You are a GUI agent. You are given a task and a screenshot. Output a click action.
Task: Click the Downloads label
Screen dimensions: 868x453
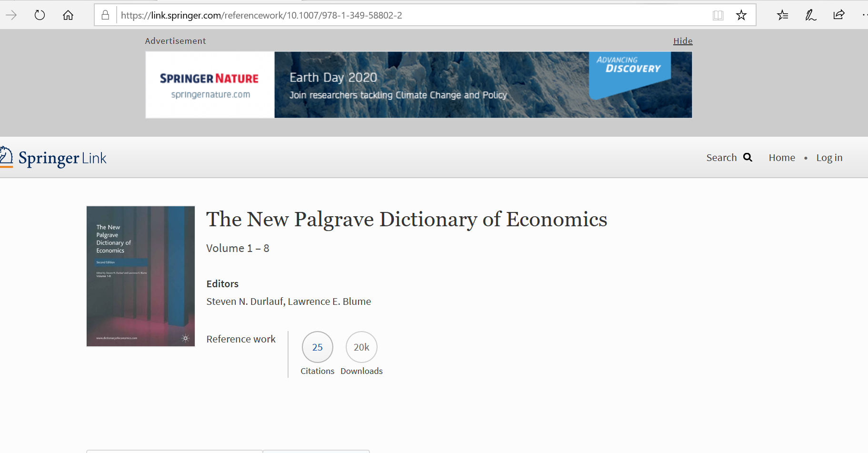click(x=361, y=371)
